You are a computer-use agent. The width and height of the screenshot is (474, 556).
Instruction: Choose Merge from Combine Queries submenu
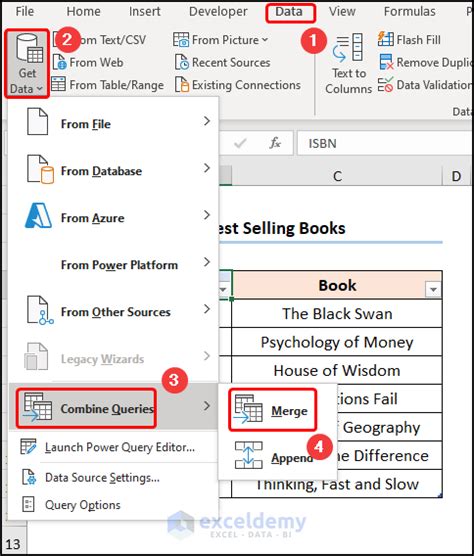(272, 410)
